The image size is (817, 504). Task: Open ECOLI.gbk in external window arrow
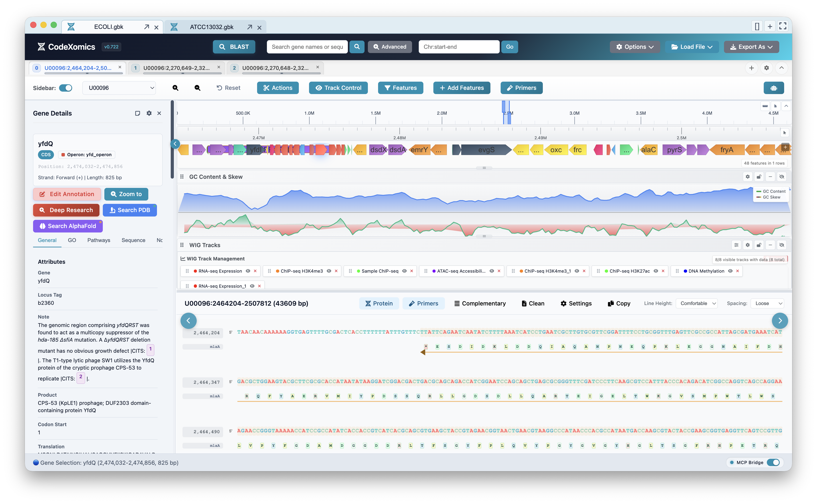tap(147, 27)
